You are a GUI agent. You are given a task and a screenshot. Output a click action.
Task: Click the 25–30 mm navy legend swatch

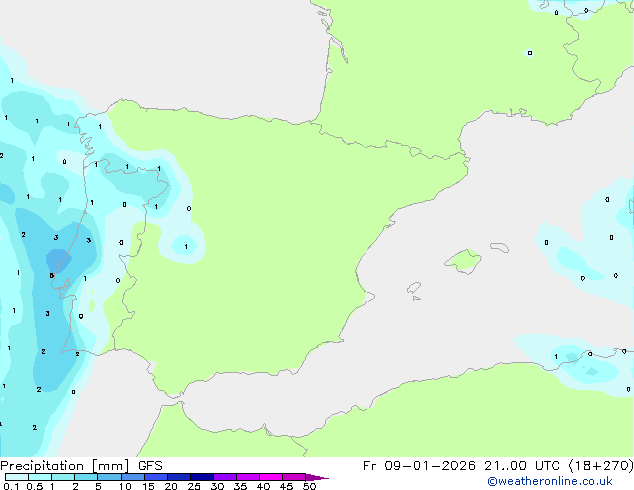point(202,477)
